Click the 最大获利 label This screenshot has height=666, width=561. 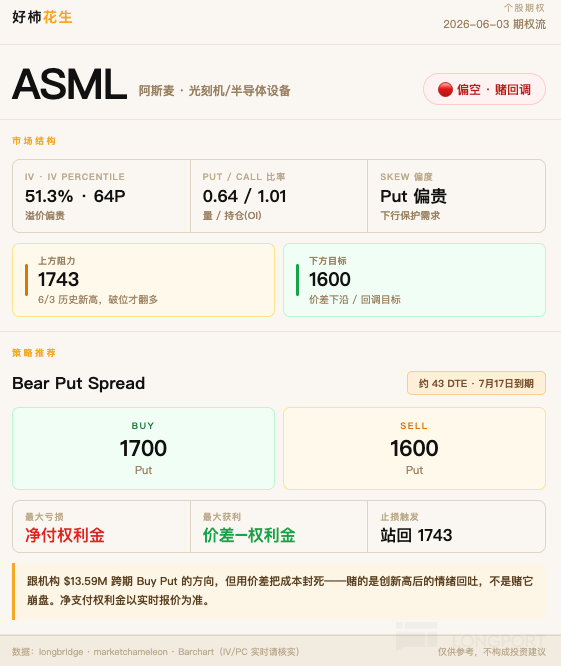click(x=222, y=516)
